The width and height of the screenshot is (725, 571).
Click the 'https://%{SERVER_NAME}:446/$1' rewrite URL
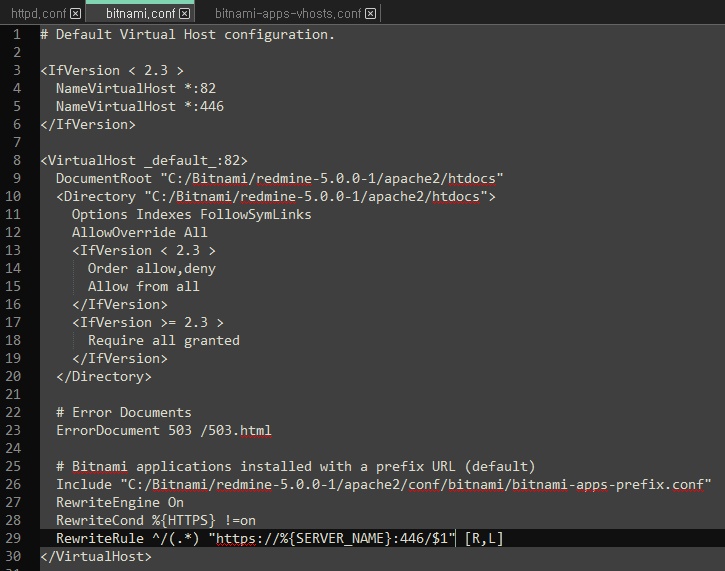[332, 539]
